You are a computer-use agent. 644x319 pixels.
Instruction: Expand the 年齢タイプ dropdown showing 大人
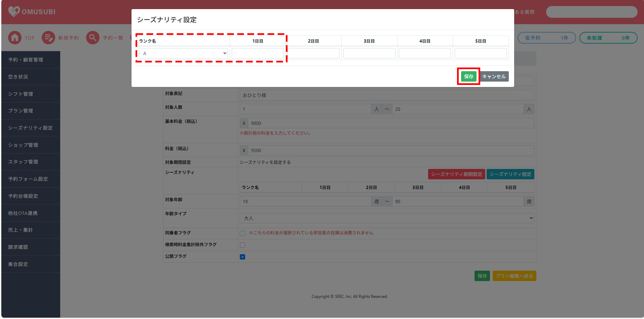386,218
